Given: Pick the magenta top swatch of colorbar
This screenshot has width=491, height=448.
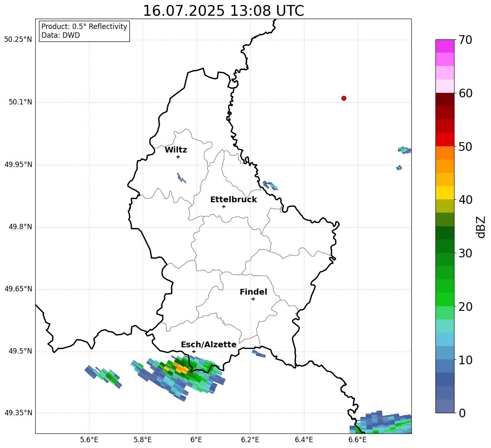Looking at the screenshot, I should click(445, 46).
